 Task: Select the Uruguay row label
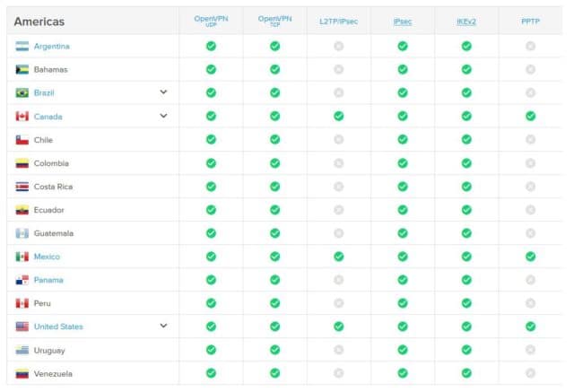(49, 351)
